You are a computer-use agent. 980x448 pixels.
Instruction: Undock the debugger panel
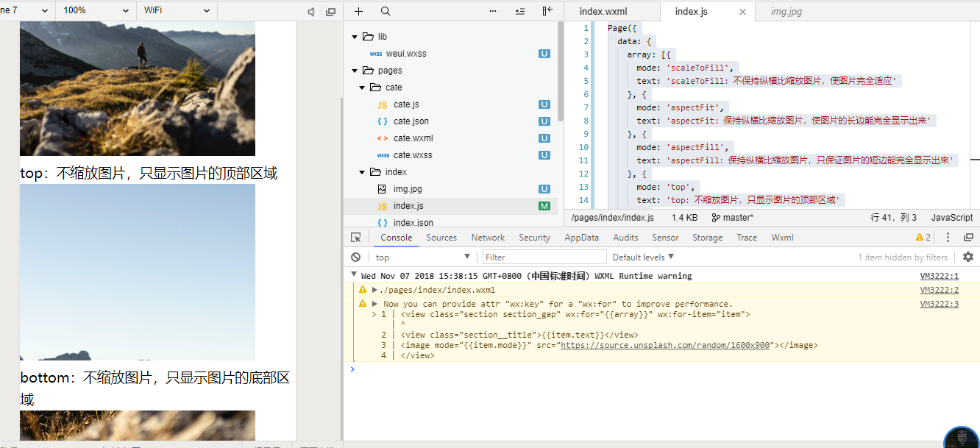pos(968,238)
